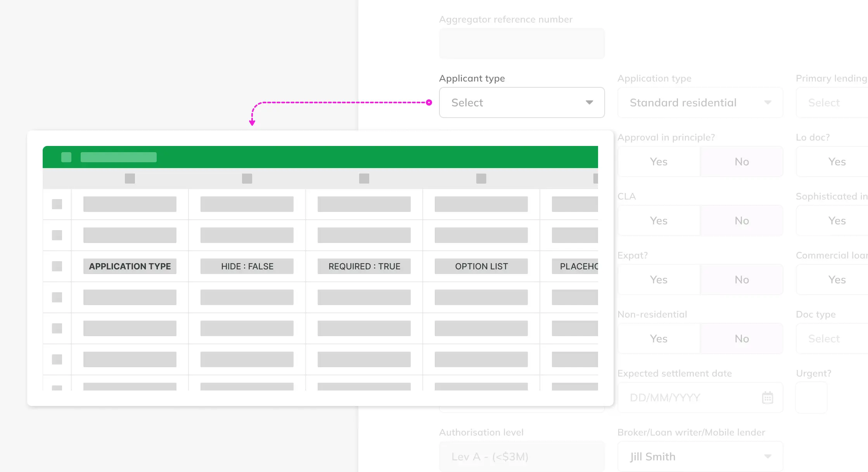Open the Broker/Loan writer Jill Smith dropdown
The height and width of the screenshot is (472, 868).
700,456
